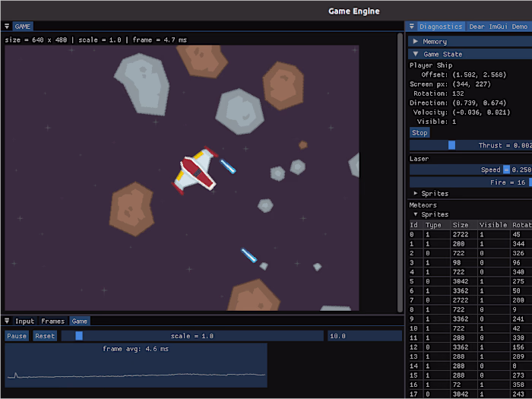
Task: Select the bottom Game tab
Action: 79,321
